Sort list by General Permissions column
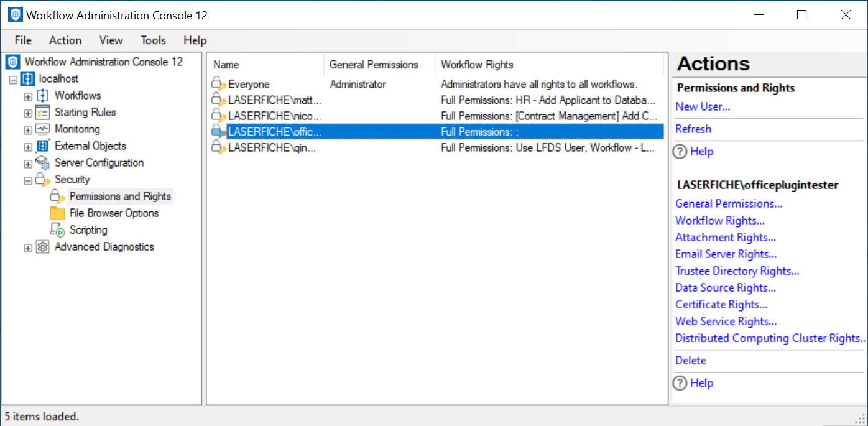This screenshot has width=868, height=426. 374,65
